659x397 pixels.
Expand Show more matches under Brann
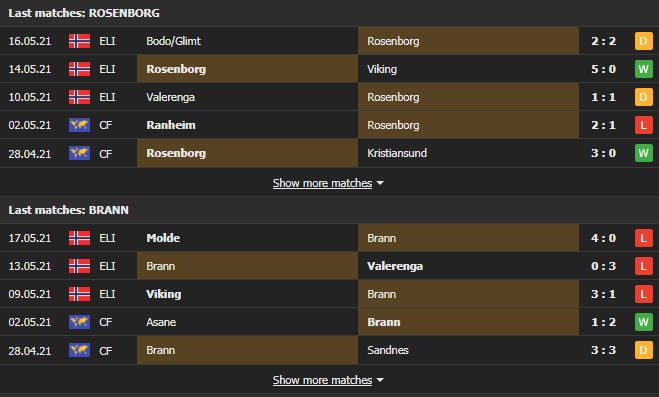pyautogui.click(x=322, y=380)
